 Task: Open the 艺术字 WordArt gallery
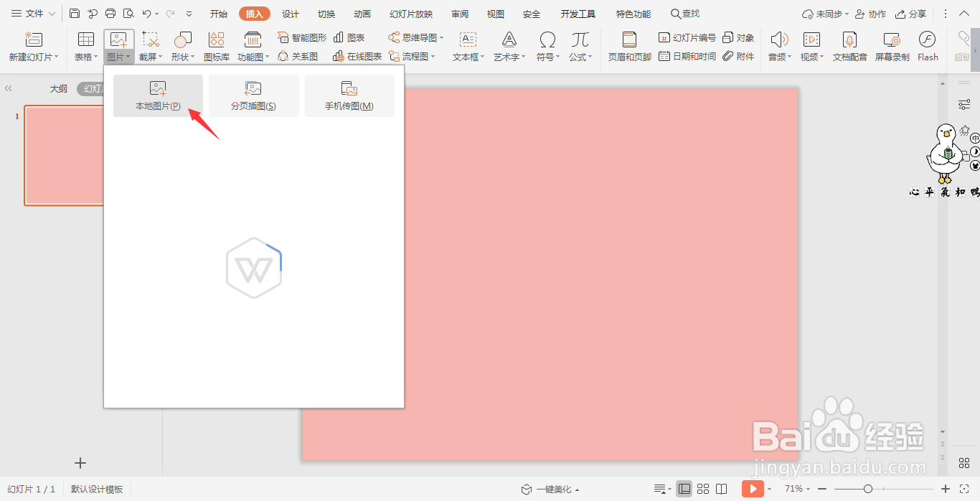(x=509, y=46)
